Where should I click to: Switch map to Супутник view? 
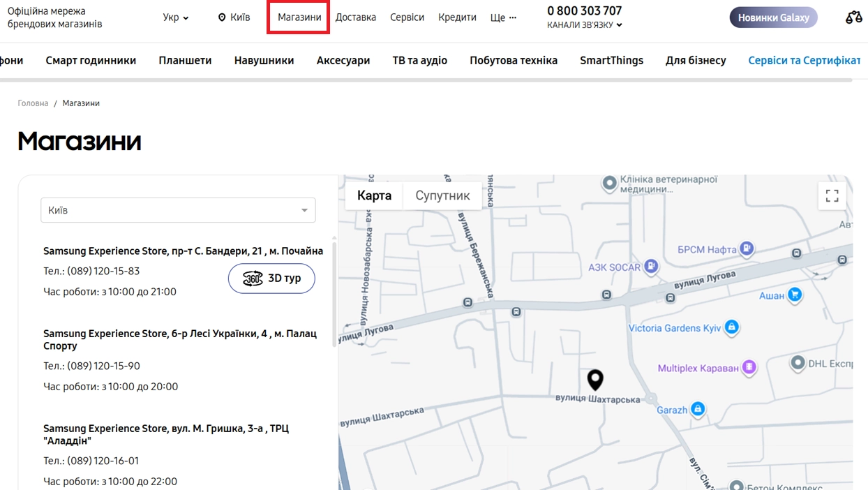442,195
